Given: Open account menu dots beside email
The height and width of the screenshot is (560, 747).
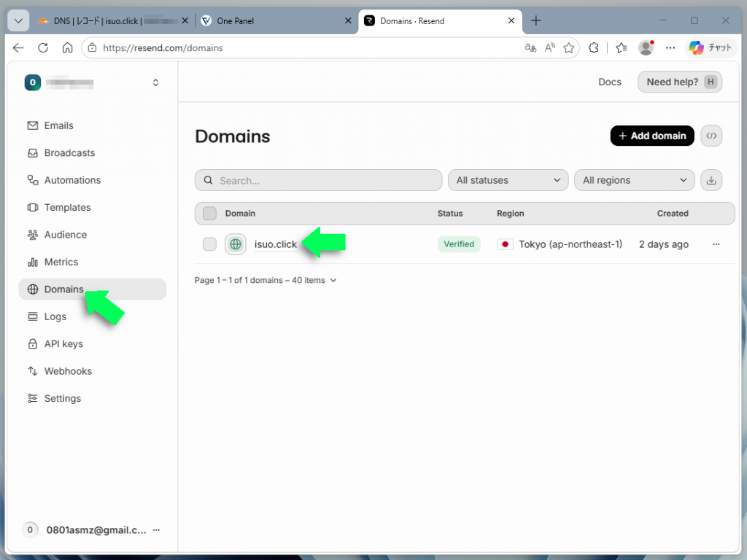Looking at the screenshot, I should (x=156, y=530).
